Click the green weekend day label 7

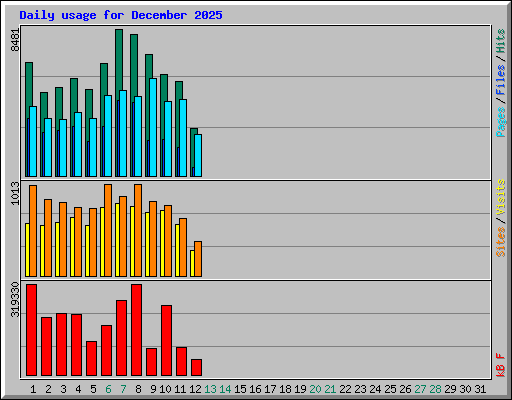point(123,389)
